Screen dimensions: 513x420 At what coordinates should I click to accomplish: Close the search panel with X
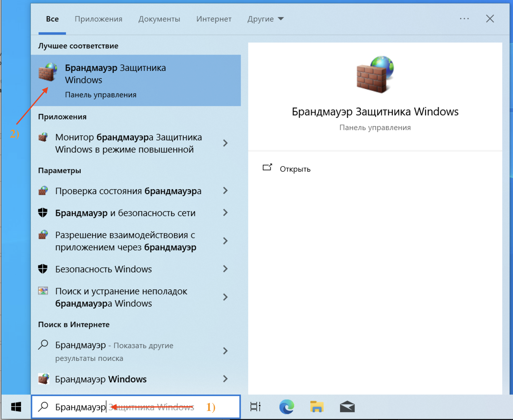pyautogui.click(x=490, y=19)
